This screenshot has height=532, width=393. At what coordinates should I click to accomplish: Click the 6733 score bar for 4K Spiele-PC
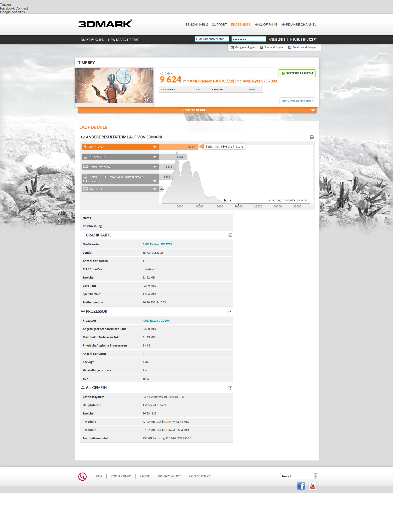(173, 157)
